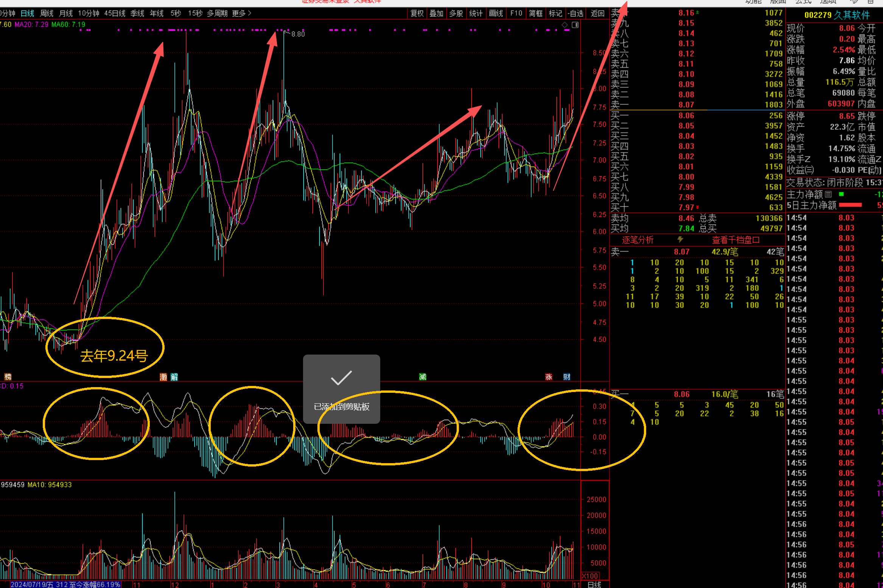The image size is (883, 588).
Task: Click the blue 财 financial marker icon
Action: tap(566, 377)
